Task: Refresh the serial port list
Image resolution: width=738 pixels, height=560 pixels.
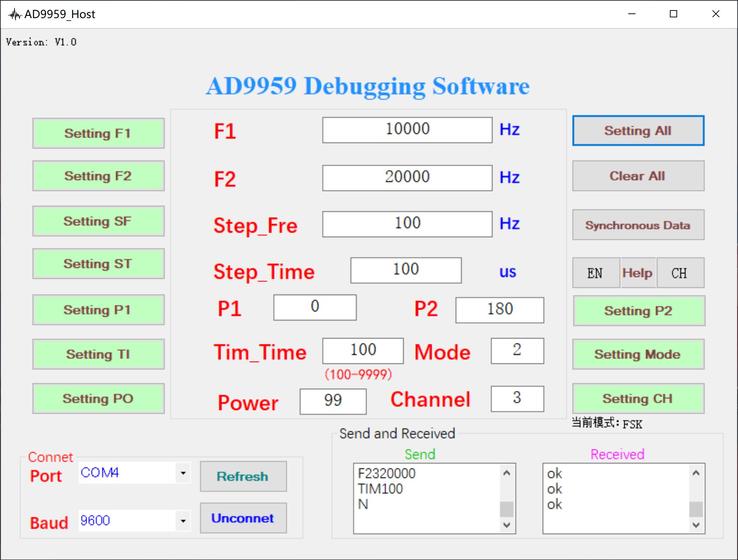Action: click(243, 476)
